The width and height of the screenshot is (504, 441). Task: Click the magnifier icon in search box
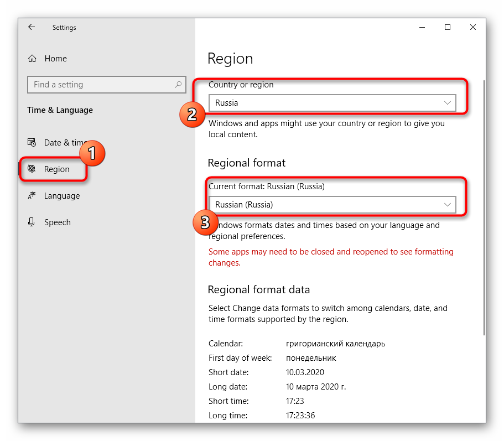tap(178, 85)
